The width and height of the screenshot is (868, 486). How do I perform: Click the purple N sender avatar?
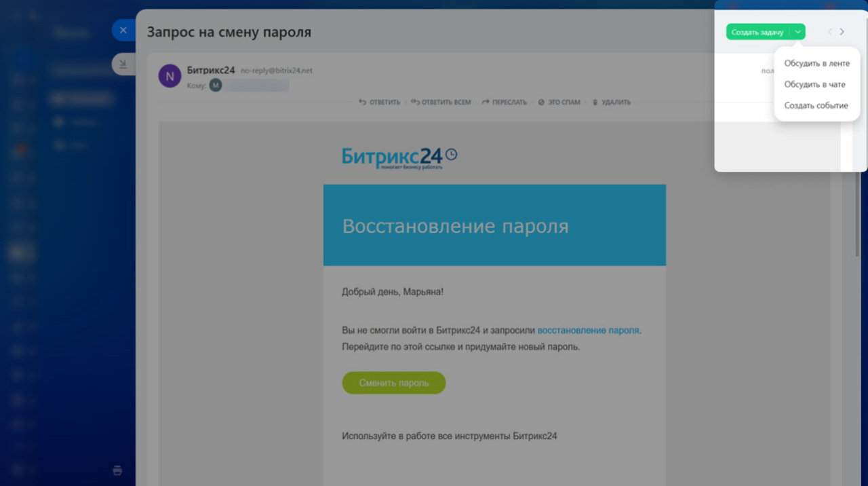pyautogui.click(x=170, y=76)
